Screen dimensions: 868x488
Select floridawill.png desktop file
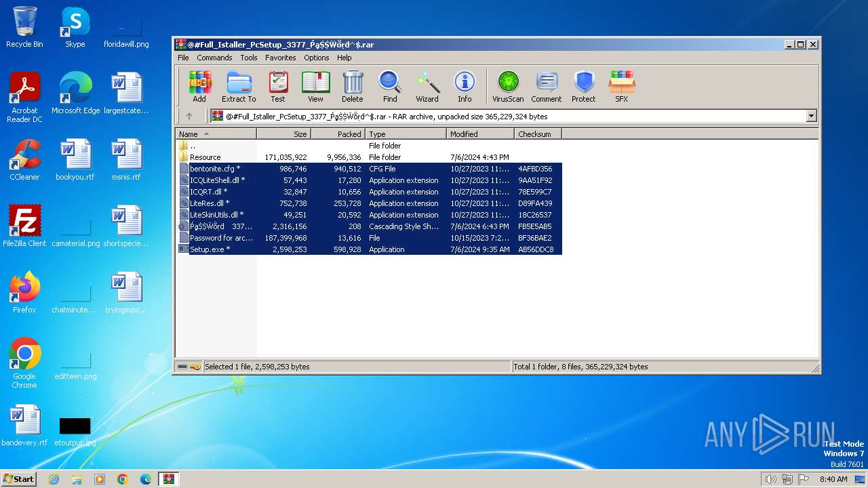point(126,34)
